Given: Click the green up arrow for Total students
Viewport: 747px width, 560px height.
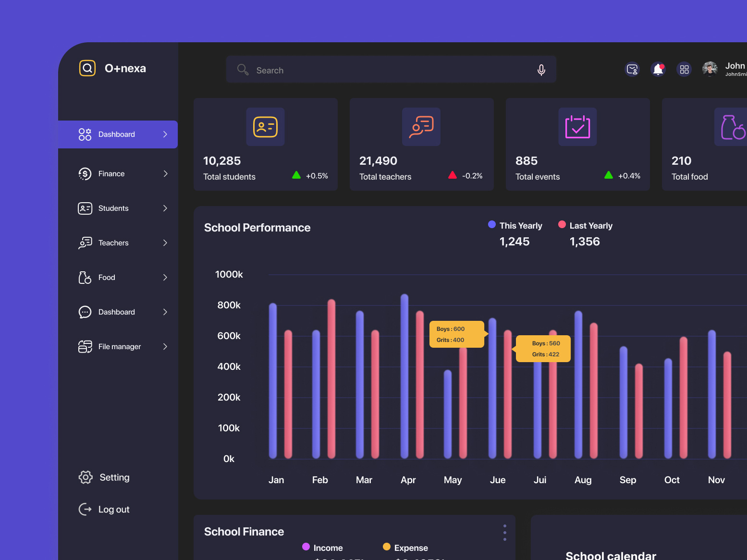Looking at the screenshot, I should coord(296,175).
